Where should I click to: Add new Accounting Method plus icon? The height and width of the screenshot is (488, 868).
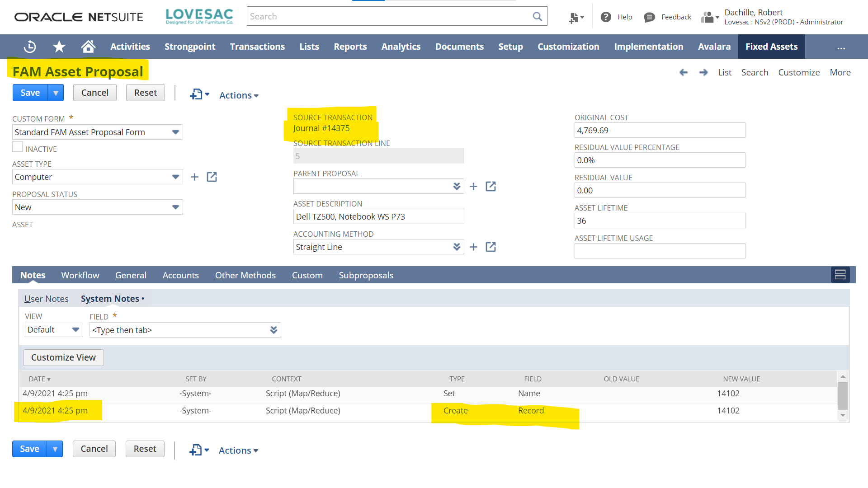pos(473,247)
